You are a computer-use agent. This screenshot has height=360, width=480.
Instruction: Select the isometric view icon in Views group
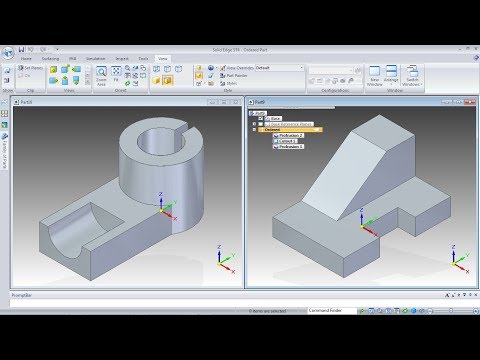click(65, 70)
